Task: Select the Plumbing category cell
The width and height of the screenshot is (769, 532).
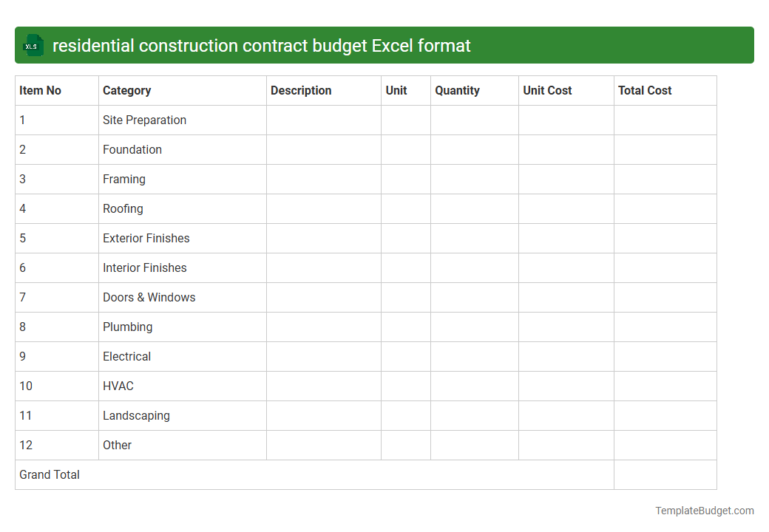Action: coord(127,327)
